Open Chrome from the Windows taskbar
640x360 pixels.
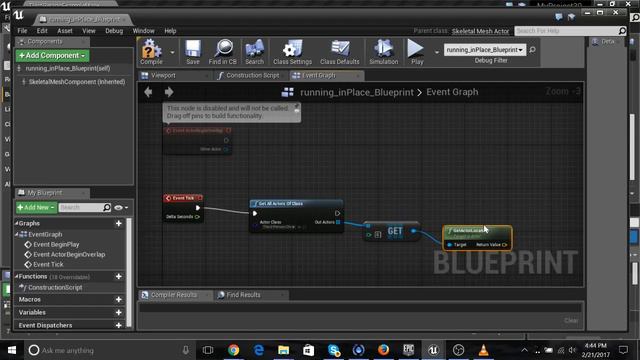point(233,350)
